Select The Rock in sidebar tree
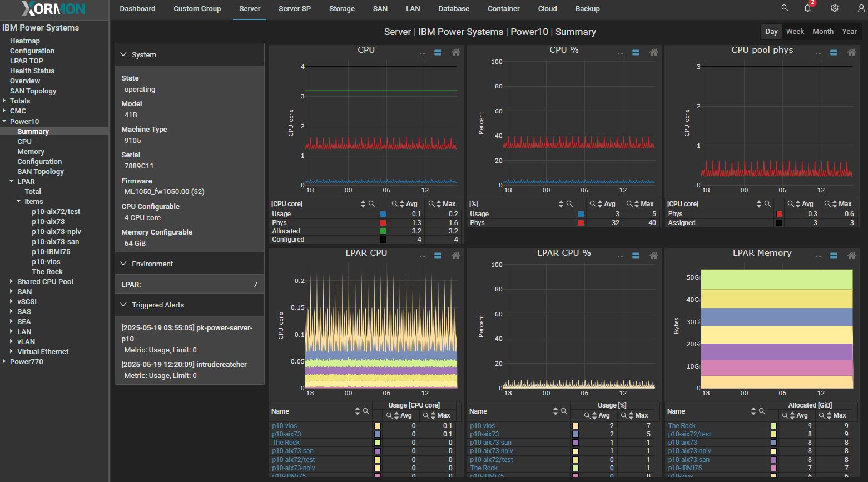 (x=47, y=271)
